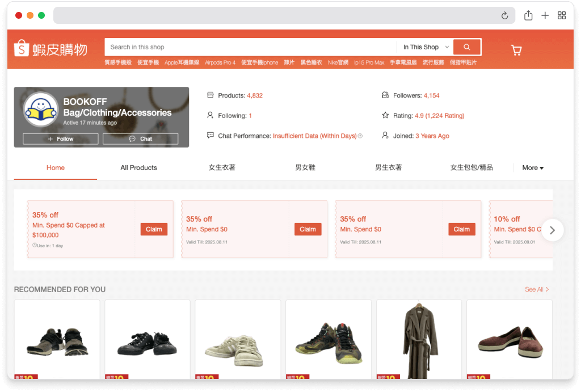Expand the In This Shop search scope dropdown
Screen dimensions: 581x392
[426, 47]
